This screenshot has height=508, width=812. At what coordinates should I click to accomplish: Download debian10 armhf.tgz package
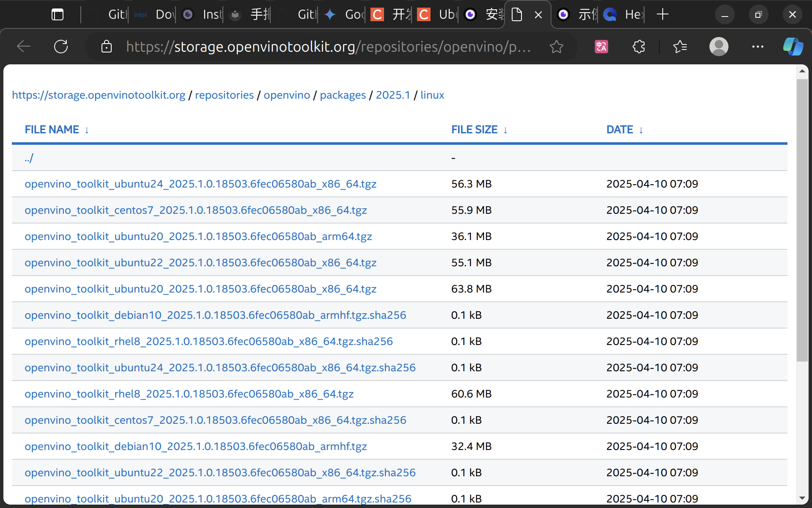click(x=196, y=446)
